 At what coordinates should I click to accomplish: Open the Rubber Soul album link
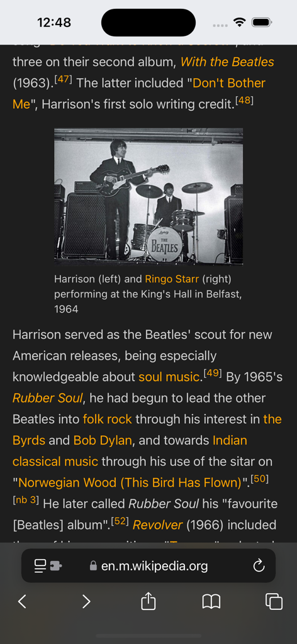coord(48,398)
